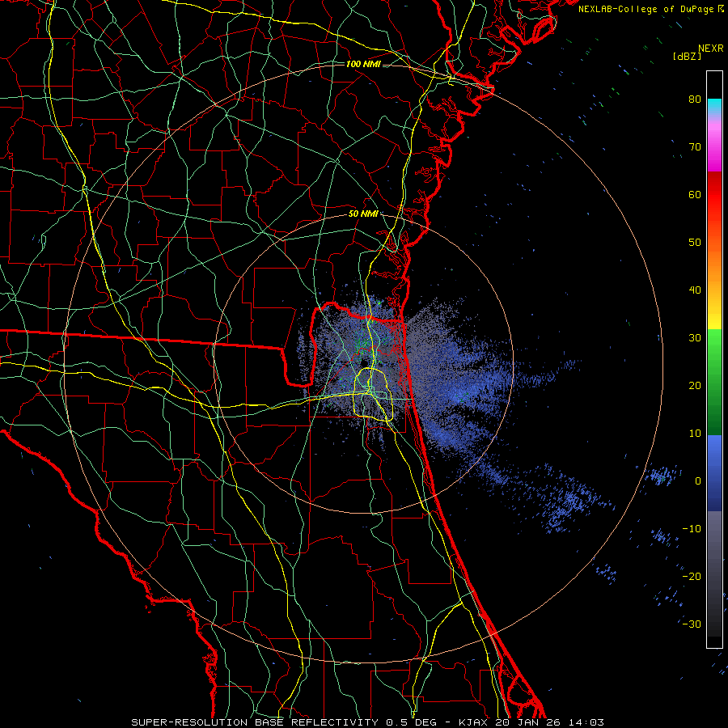Viewport: 728px width, 728px height.
Task: Click the 60 dBZ scale value
Action: (695, 194)
